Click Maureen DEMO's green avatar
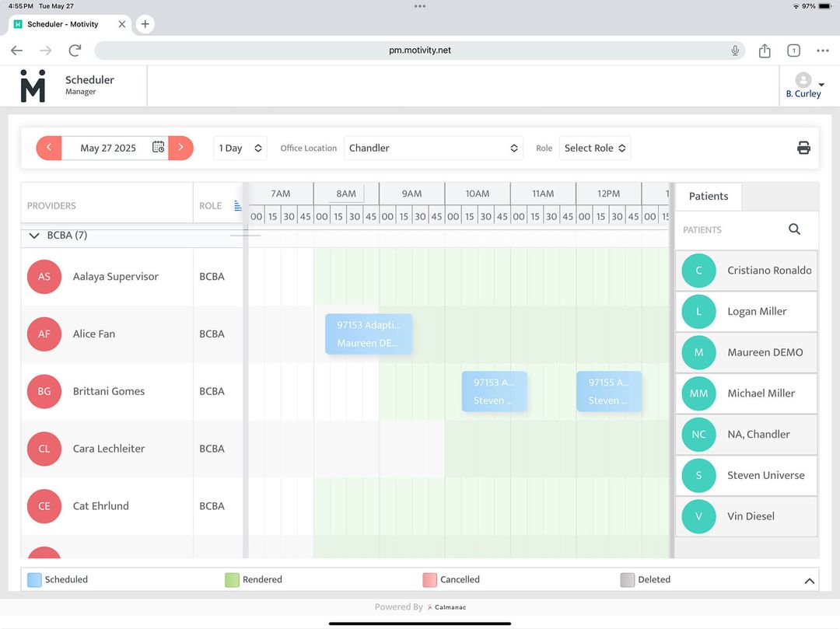The width and height of the screenshot is (840, 629). coord(698,352)
